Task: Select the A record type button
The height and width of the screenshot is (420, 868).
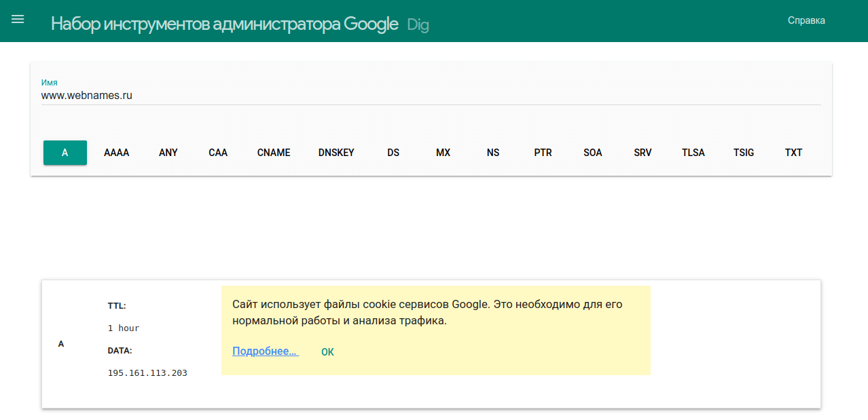Action: 65,153
